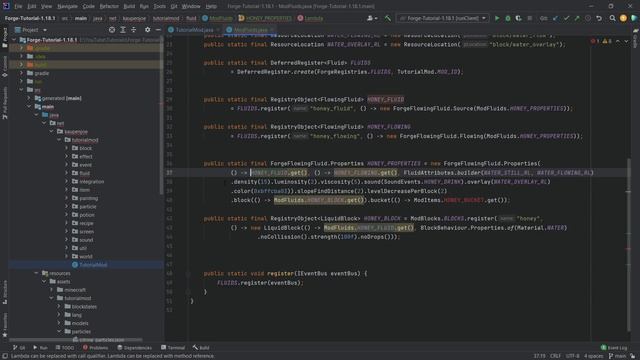Expand the world package
The width and height of the screenshot is (640, 360).
[x=67, y=256]
